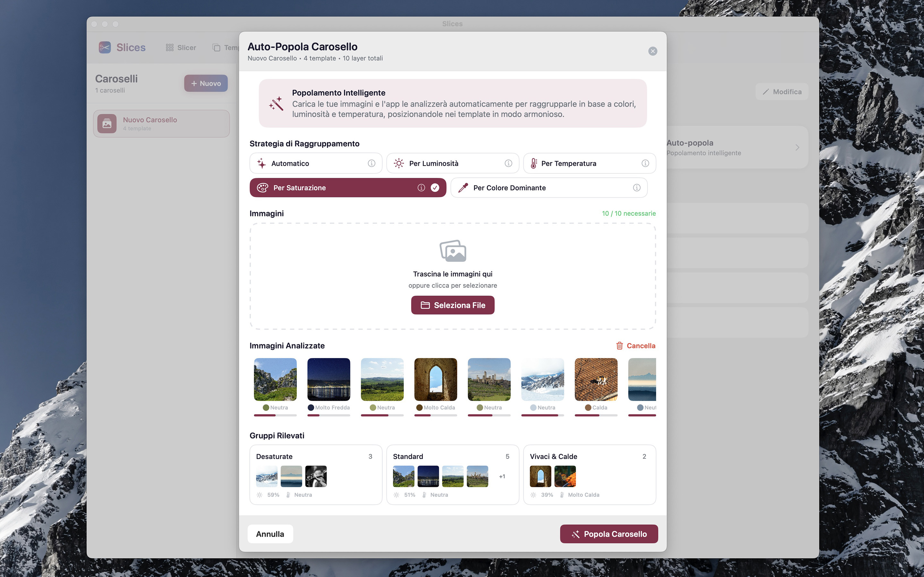The height and width of the screenshot is (577, 924).
Task: Click the info icon for Per Luminosità
Action: point(508,163)
